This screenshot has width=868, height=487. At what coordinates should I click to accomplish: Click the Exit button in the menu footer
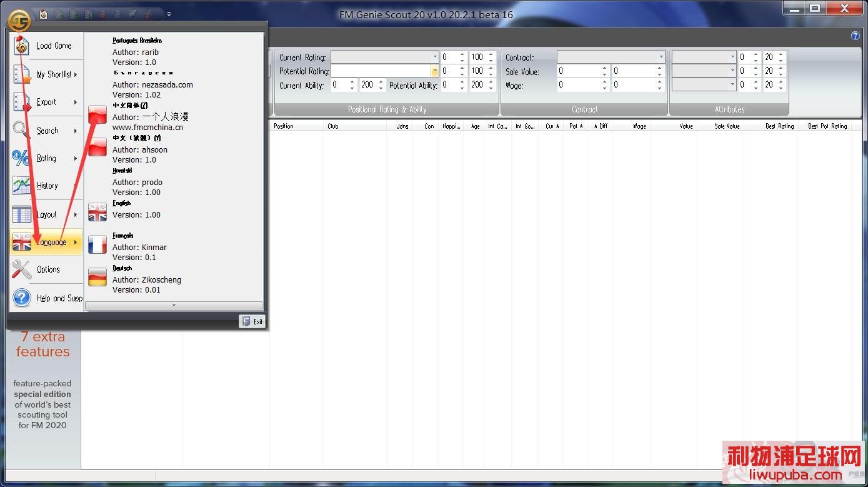coord(252,321)
